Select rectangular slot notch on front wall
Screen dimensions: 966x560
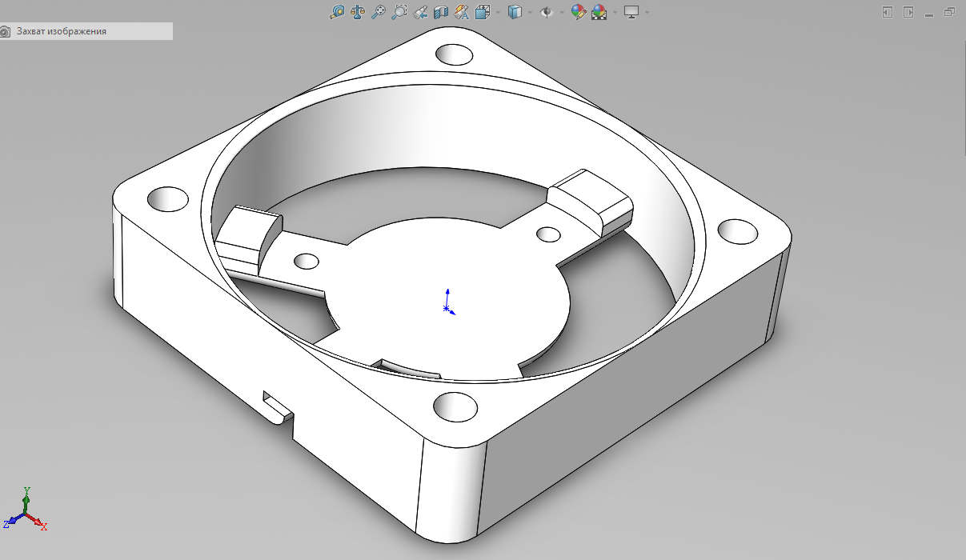point(278,406)
